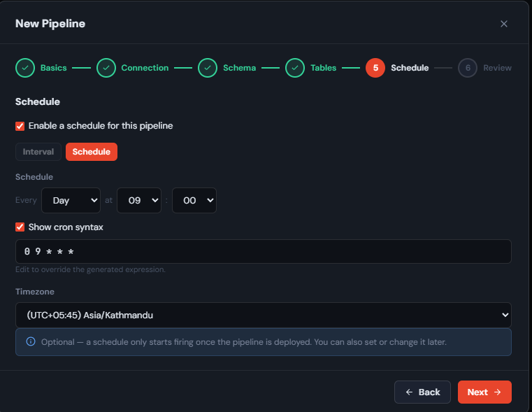Click the Connection step checkmark circle
This screenshot has width=532, height=412.
point(106,68)
